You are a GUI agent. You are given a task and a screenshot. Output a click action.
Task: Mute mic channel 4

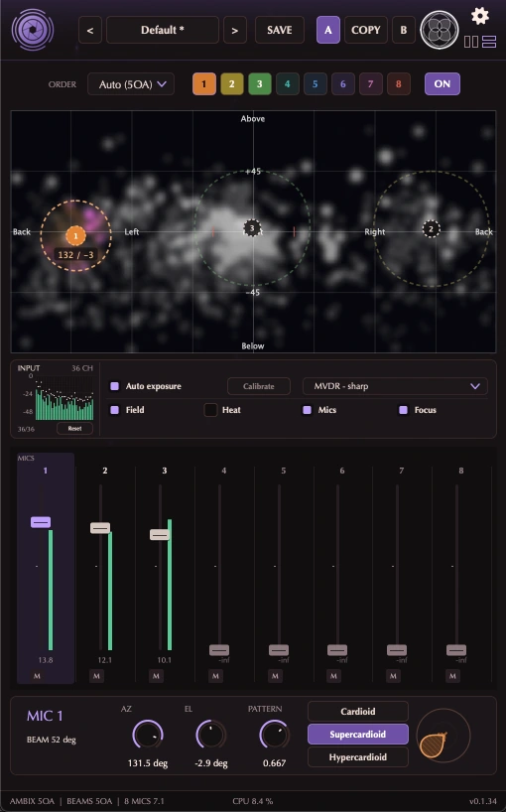click(215, 676)
